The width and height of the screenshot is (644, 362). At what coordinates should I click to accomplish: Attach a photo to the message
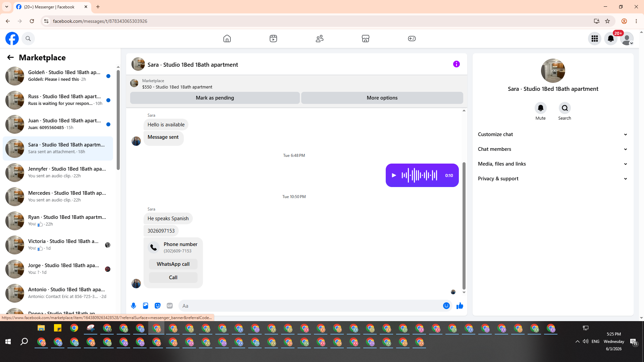pyautogui.click(x=146, y=306)
